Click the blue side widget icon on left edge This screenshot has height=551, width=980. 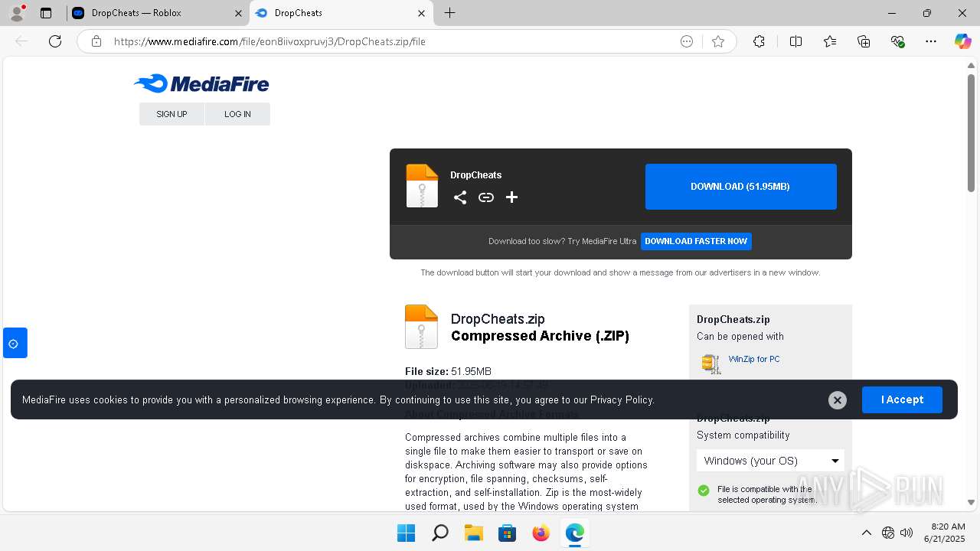pos(14,343)
